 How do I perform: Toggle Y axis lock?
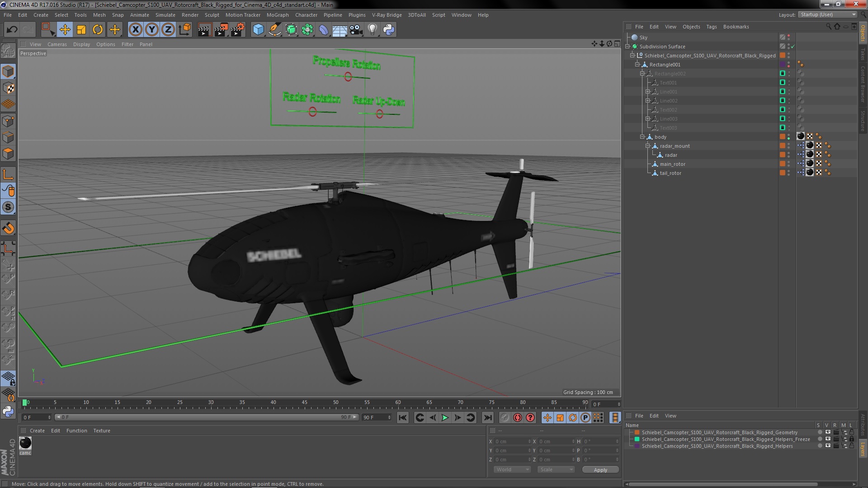[x=152, y=30]
